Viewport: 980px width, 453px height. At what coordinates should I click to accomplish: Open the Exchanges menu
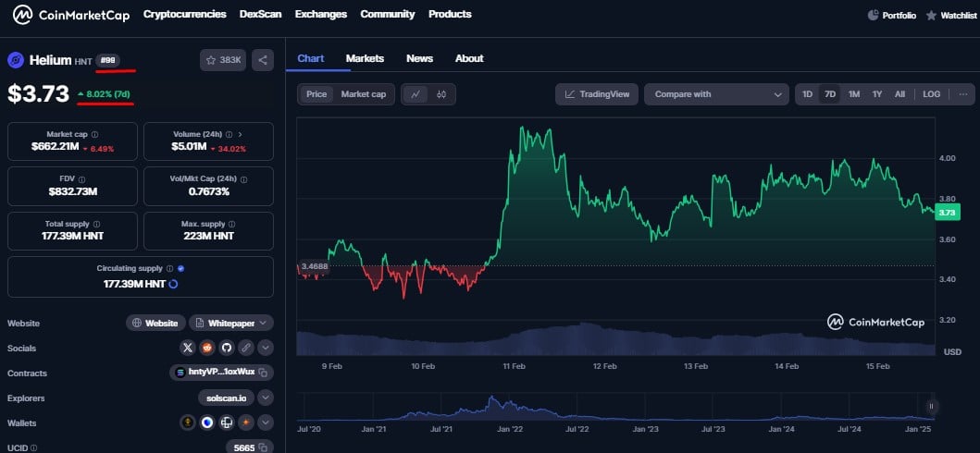point(321,14)
